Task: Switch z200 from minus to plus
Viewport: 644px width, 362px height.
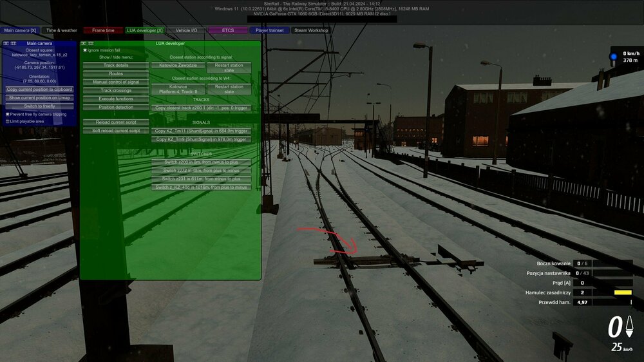Action: tap(201, 162)
